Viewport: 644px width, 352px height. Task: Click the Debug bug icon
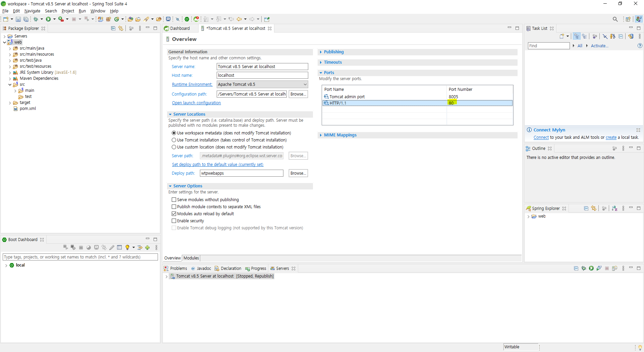pyautogui.click(x=36, y=19)
